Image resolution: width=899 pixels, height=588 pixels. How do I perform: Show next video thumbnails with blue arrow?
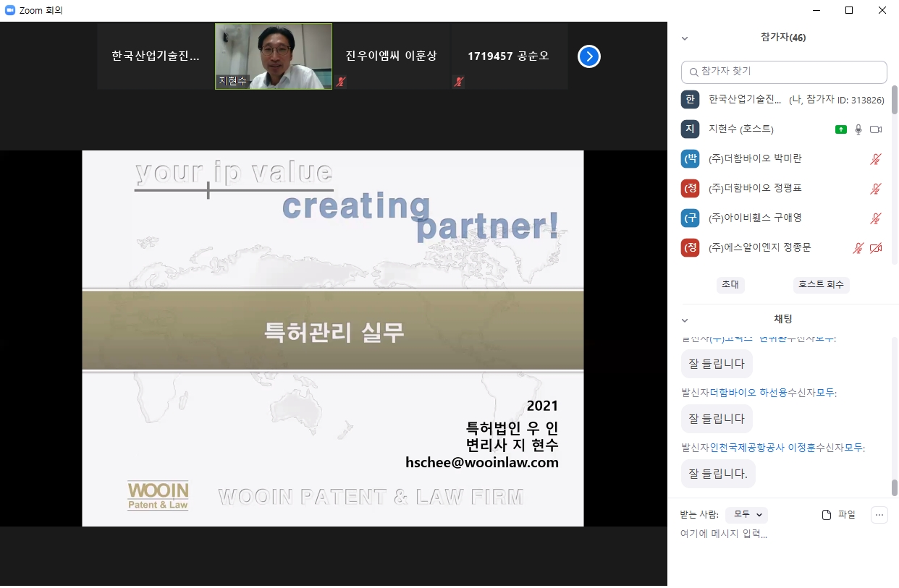point(589,56)
